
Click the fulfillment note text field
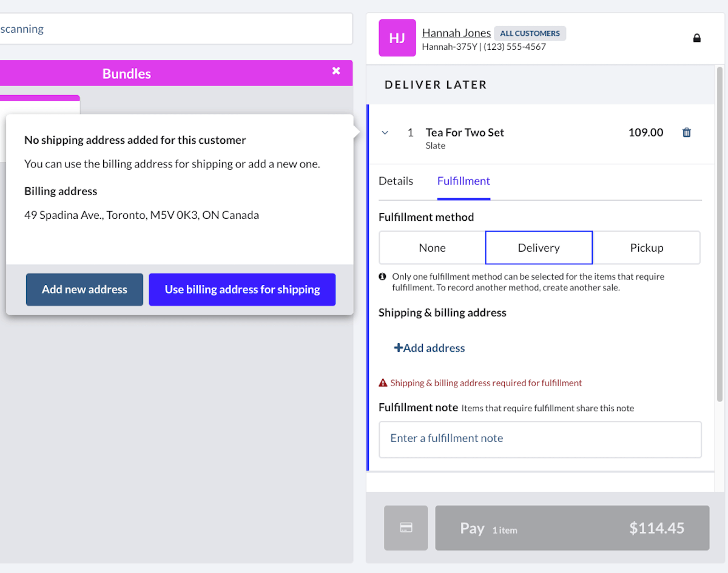click(540, 439)
